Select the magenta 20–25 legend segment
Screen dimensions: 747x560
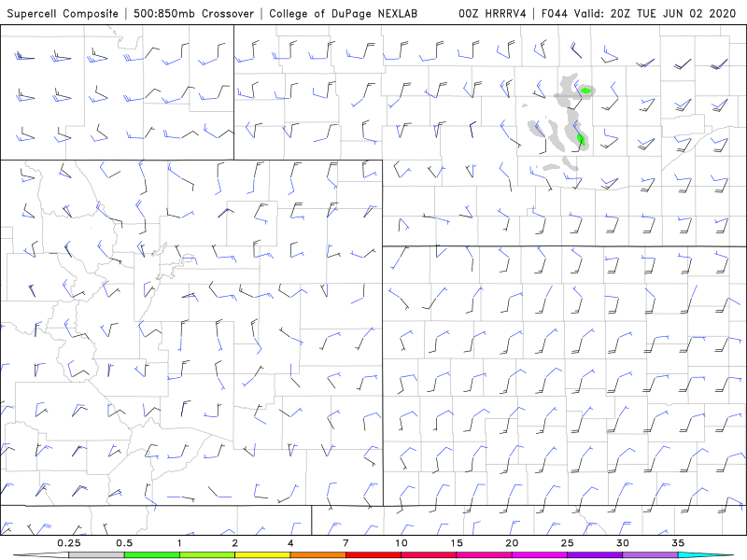click(540, 555)
